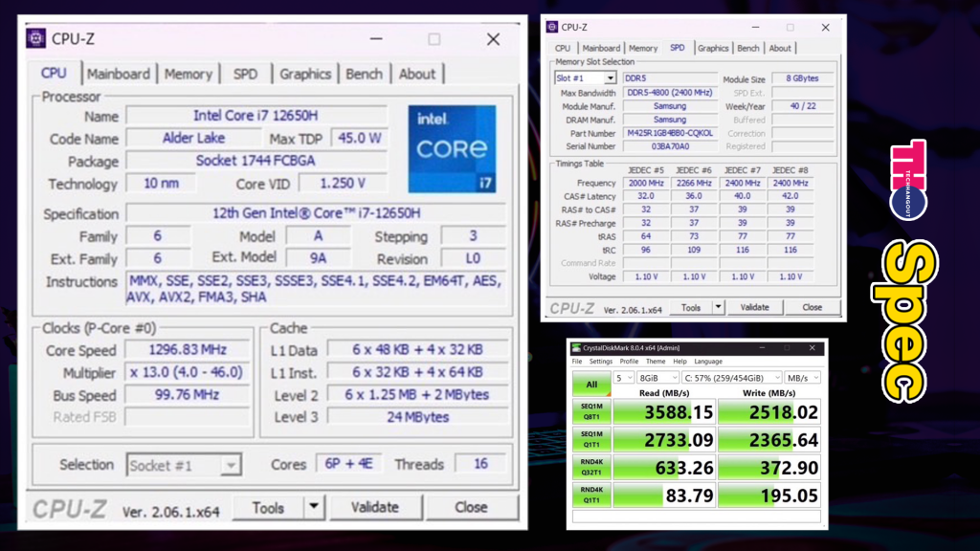The width and height of the screenshot is (980, 551).
Task: Click Tools button in large CPU-Z window
Action: [x=269, y=507]
